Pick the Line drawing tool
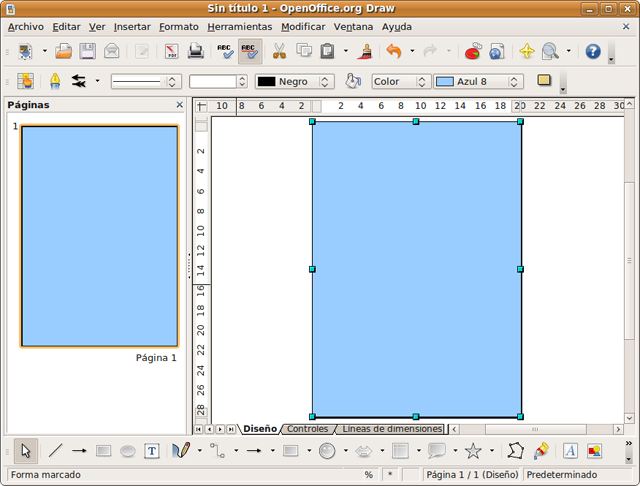 (55, 451)
